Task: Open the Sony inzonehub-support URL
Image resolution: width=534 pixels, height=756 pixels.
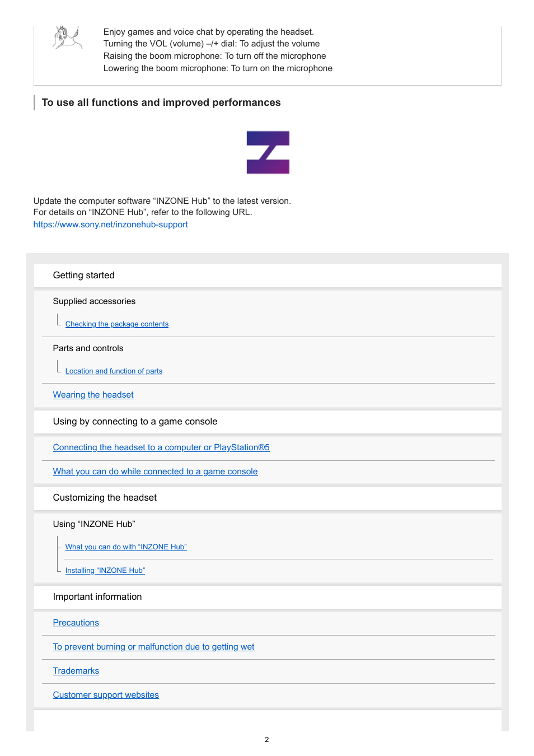Action: click(x=110, y=225)
